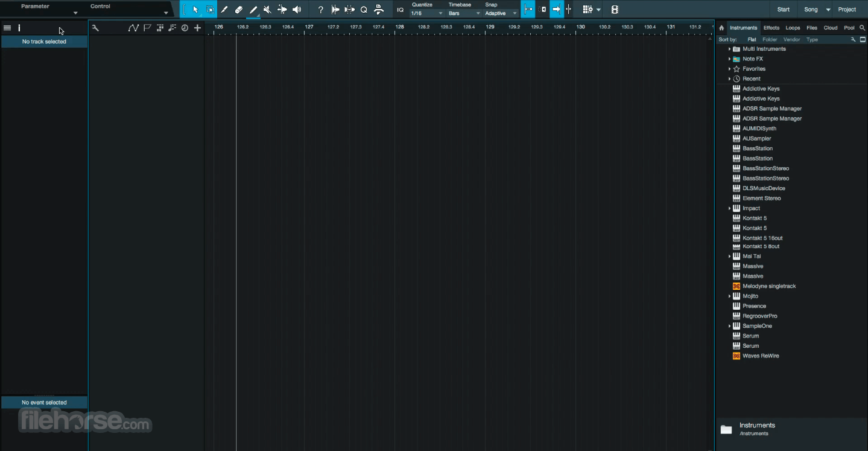
Task: Open the Quantize 1/16 dropdown
Action: 427,13
